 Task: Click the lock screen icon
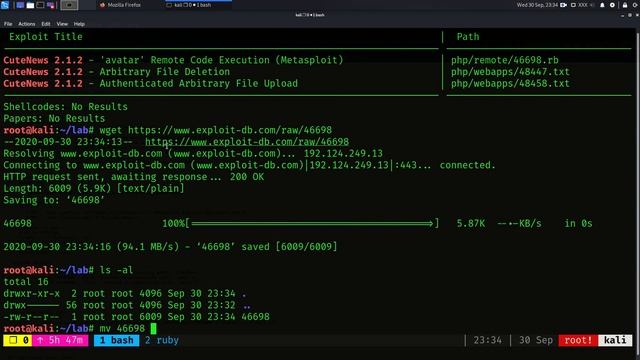(x=625, y=5)
